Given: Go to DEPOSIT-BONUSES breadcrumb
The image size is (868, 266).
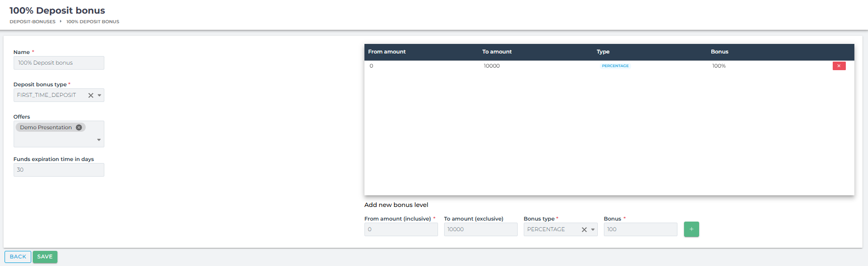Looking at the screenshot, I should click(x=32, y=22).
